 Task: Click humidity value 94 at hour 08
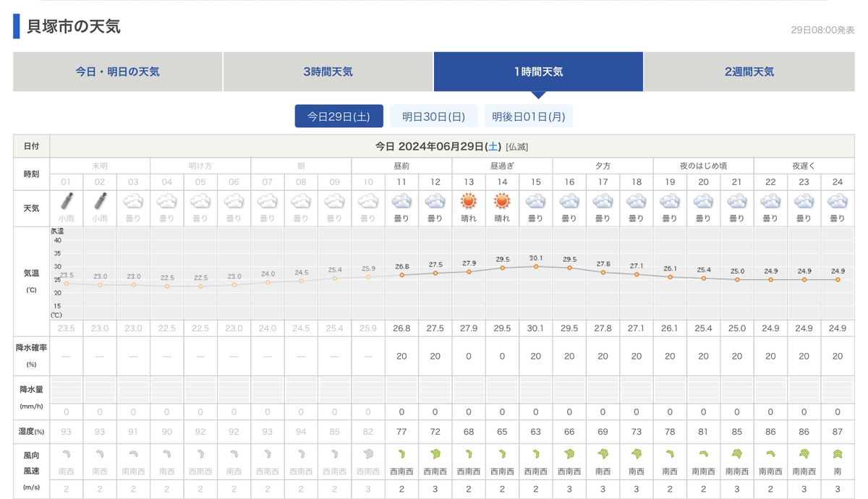[x=301, y=432]
